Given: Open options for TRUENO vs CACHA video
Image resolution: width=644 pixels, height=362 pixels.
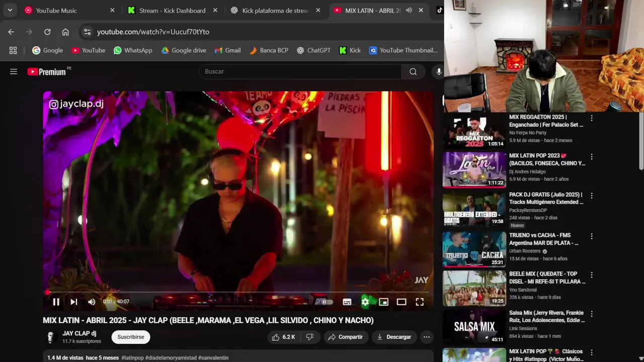Looking at the screenshot, I should point(592,236).
